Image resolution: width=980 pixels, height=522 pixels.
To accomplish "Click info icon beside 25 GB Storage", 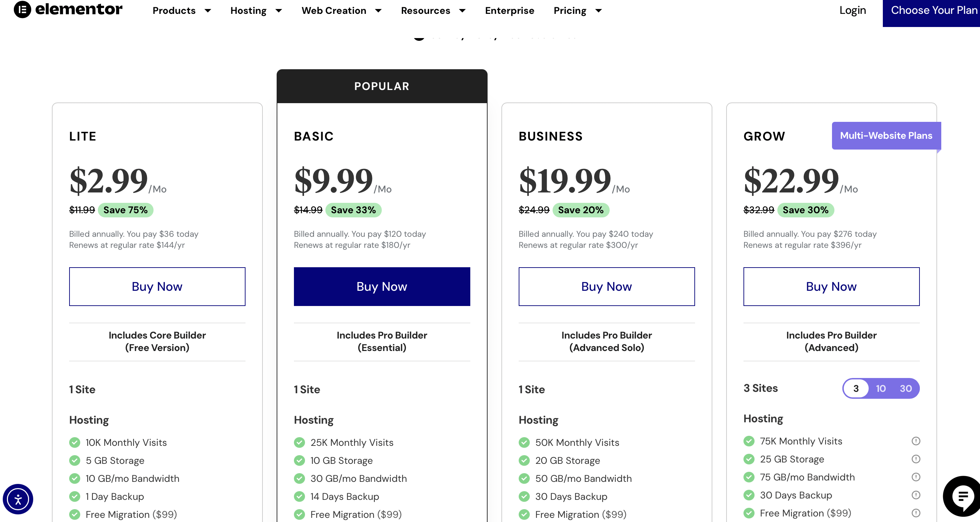I will click(x=915, y=459).
